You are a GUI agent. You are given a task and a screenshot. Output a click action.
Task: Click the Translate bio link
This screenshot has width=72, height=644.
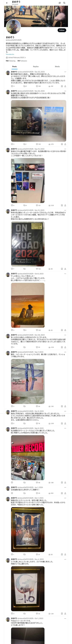10,54
